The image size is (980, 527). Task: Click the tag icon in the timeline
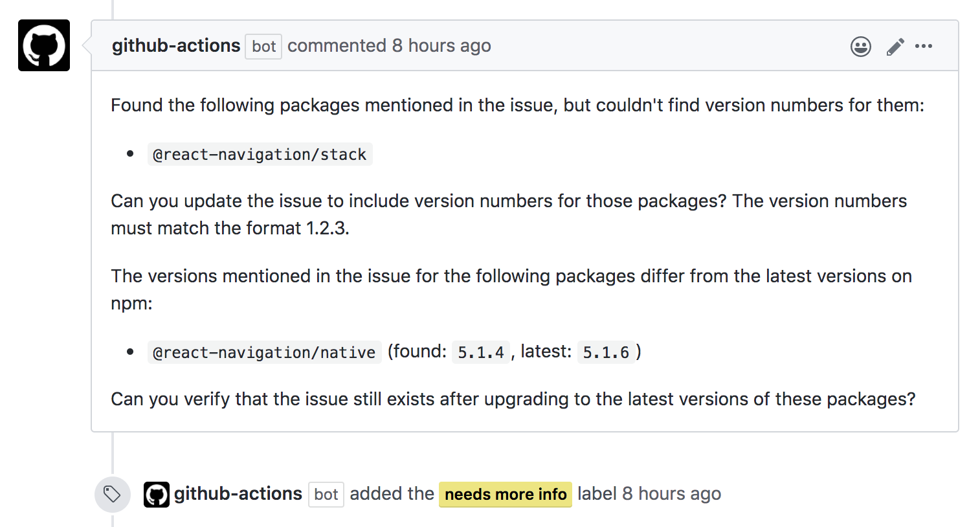coord(112,494)
